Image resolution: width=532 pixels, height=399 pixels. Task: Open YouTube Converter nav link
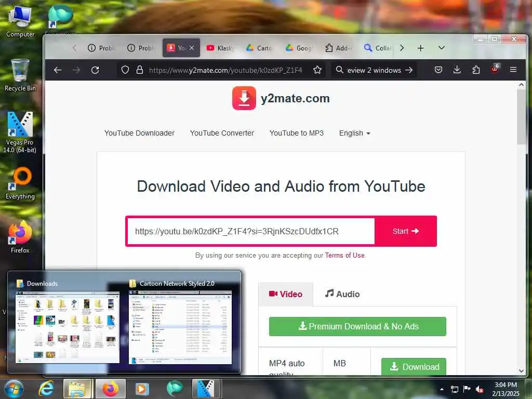(x=222, y=133)
